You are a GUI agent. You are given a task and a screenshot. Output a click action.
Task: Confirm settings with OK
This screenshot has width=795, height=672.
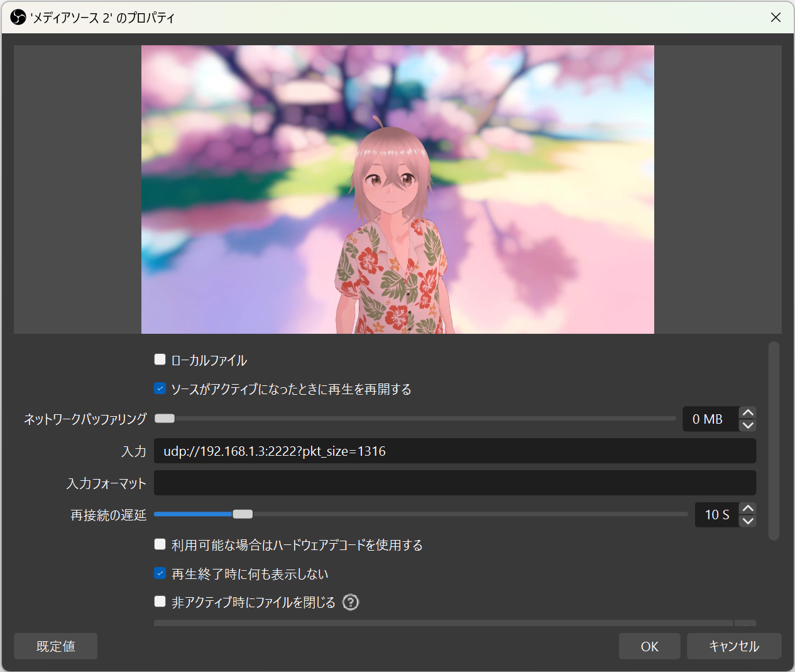coord(649,646)
